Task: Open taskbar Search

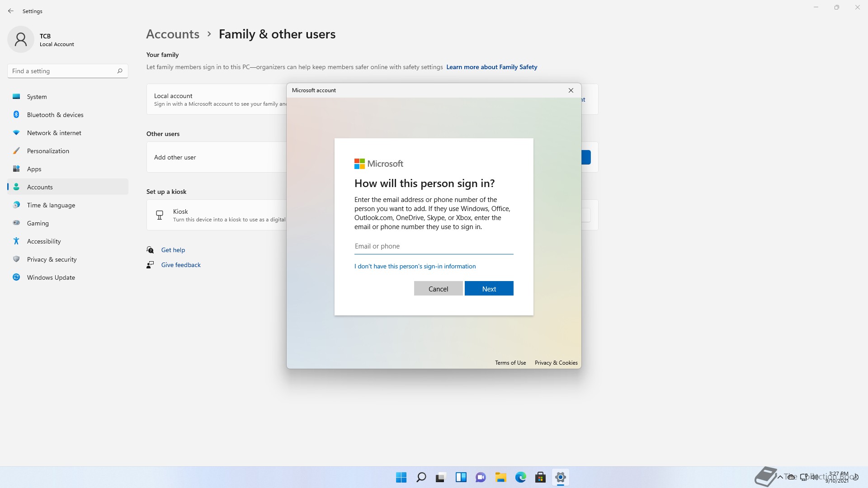Action: point(421,477)
